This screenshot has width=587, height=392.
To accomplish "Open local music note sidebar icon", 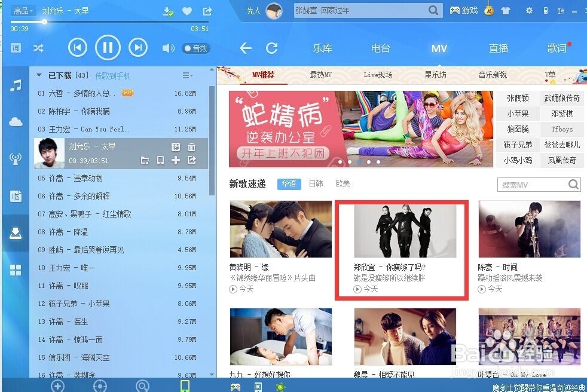I will [16, 85].
